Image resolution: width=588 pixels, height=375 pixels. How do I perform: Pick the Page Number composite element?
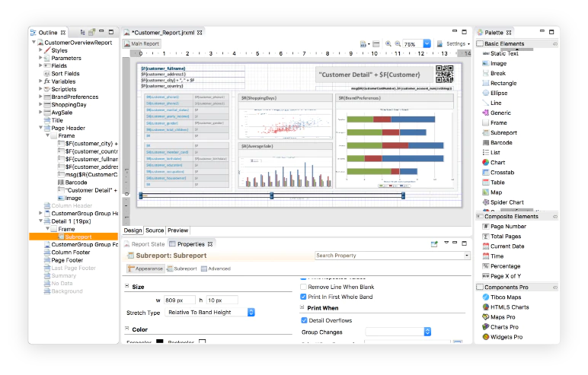click(x=504, y=227)
